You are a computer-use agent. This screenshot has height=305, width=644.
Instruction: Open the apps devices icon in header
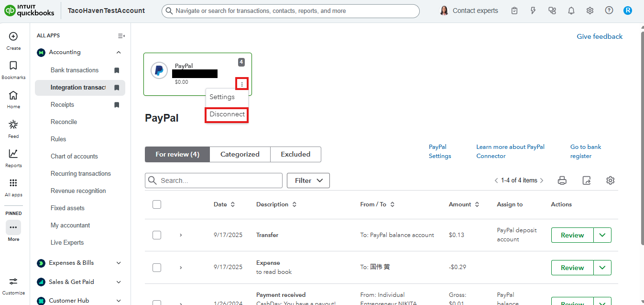[552, 11]
